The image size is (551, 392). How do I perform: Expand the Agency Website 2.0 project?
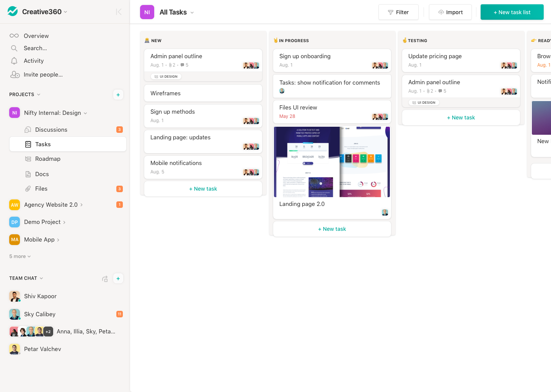[82, 205]
